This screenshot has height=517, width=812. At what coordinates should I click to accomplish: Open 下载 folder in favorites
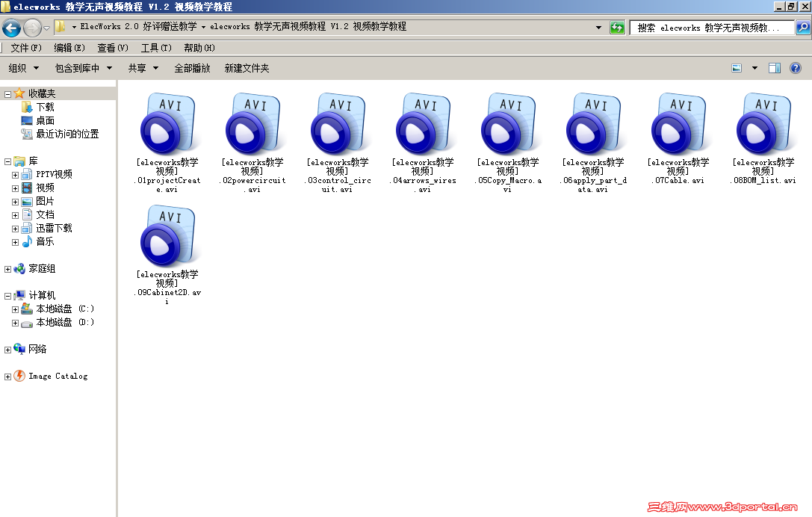45,108
